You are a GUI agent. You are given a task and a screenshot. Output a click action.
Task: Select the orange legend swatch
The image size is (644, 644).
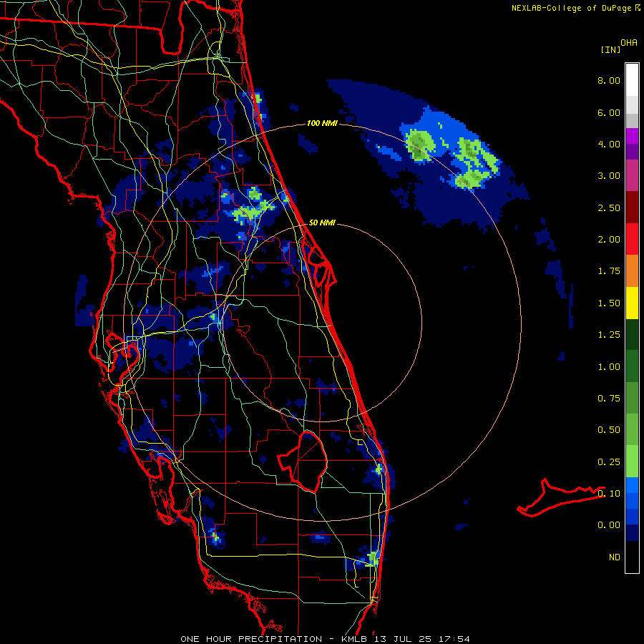(x=632, y=271)
